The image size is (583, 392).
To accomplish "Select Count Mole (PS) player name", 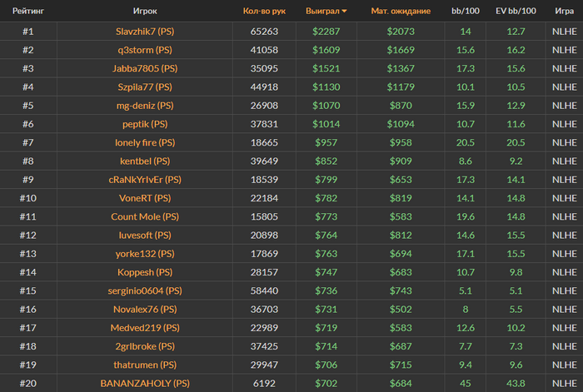I will click(145, 216).
